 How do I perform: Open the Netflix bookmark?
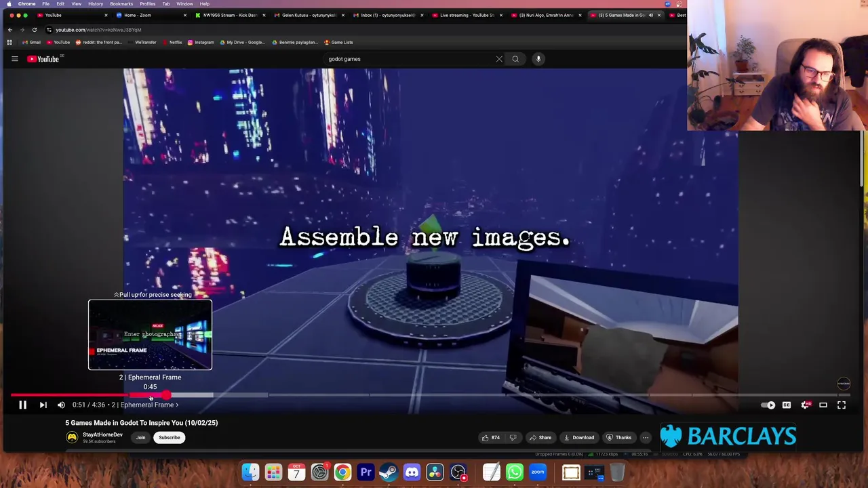point(172,42)
